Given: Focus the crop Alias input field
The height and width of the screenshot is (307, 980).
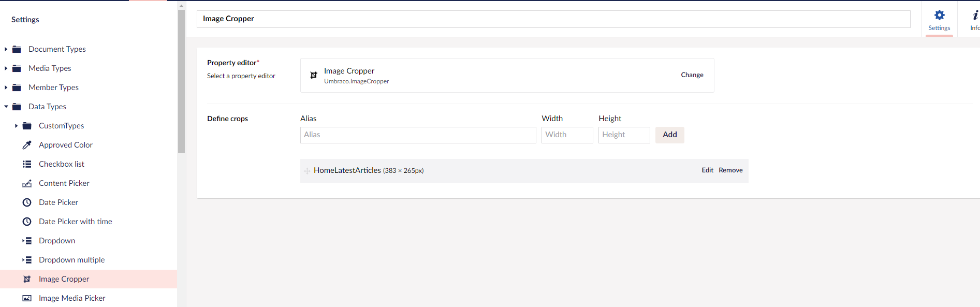Looking at the screenshot, I should pos(418,135).
